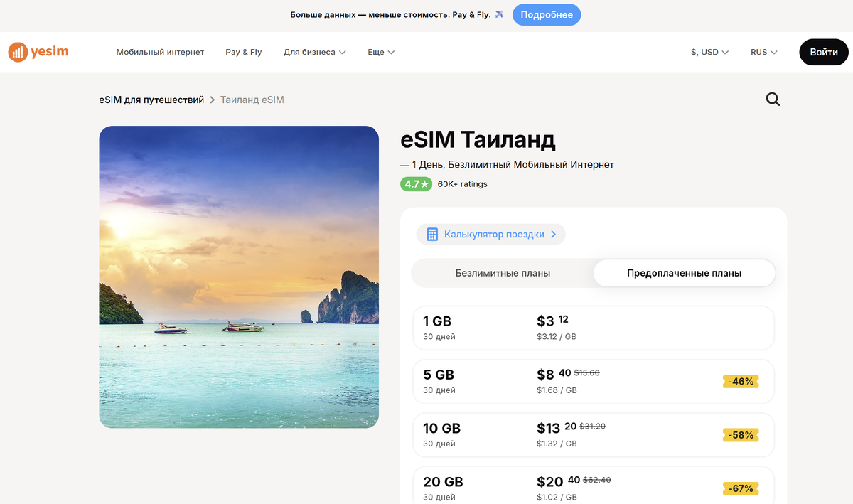Expand the Для бизнеса menu
The height and width of the screenshot is (504, 853).
[314, 52]
